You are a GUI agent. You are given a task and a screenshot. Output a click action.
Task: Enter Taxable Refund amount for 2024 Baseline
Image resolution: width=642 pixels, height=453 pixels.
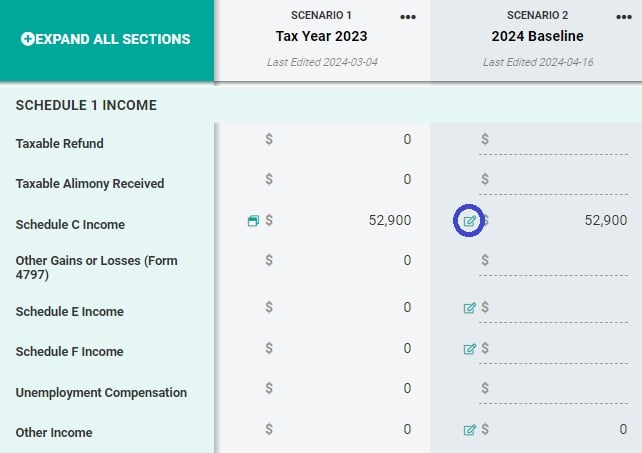pos(558,140)
